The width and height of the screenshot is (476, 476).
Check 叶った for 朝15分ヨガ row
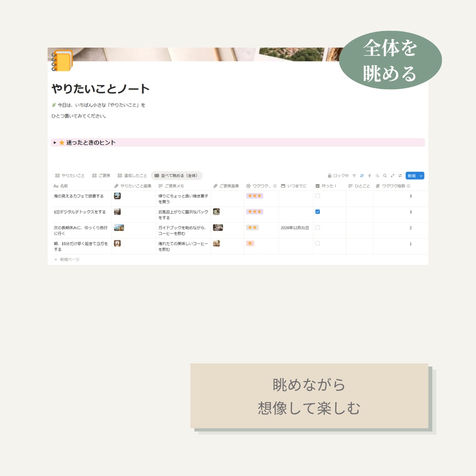tap(317, 243)
